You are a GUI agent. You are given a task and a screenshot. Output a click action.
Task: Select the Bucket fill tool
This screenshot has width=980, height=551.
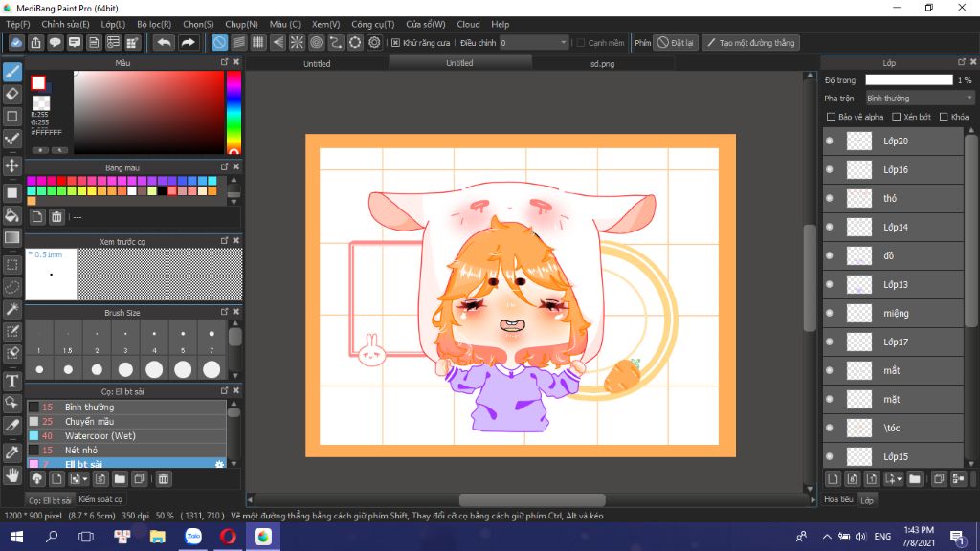11,215
